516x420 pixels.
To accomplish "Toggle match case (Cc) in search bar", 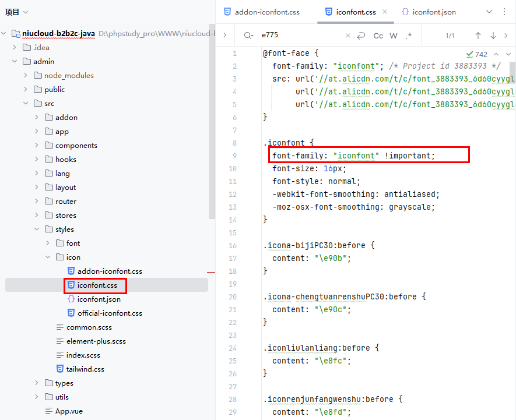I will point(378,36).
